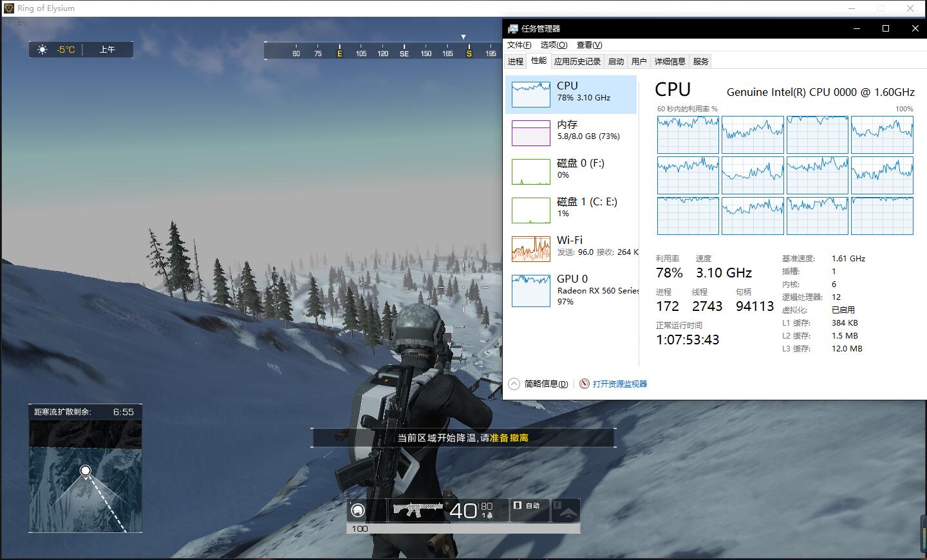Click the 距离流扩散剩余 countdown timer
927x560 pixels.
(85, 412)
